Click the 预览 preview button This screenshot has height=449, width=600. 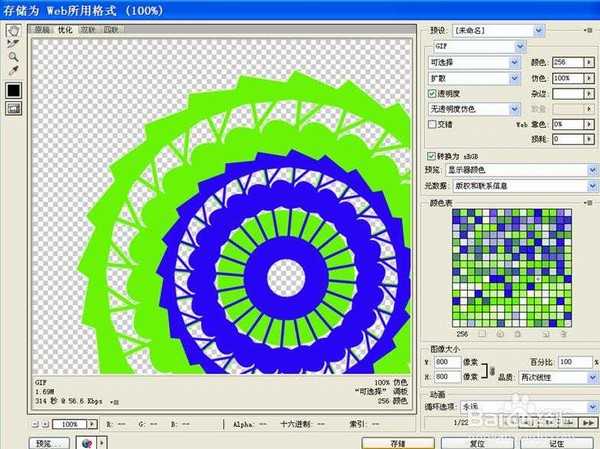tap(45, 442)
